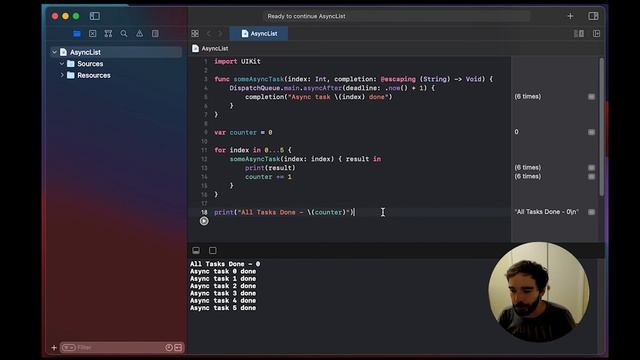Expand the Sources folder chevron

62,64
